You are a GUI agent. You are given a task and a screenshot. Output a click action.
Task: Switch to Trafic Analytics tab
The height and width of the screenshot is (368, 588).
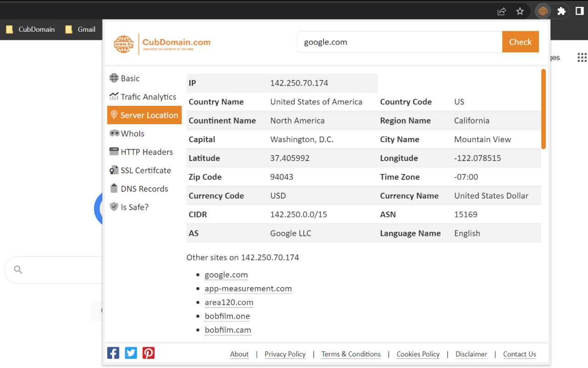click(x=148, y=97)
